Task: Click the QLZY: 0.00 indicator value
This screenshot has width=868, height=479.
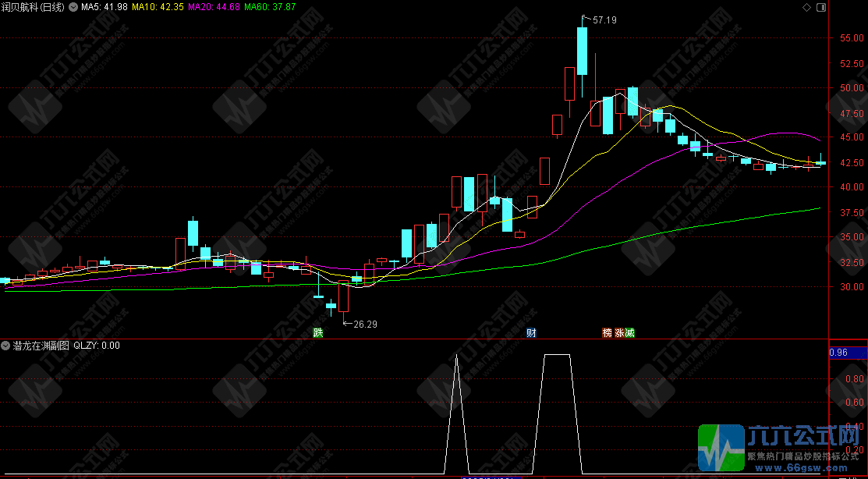Action: pyautogui.click(x=97, y=345)
